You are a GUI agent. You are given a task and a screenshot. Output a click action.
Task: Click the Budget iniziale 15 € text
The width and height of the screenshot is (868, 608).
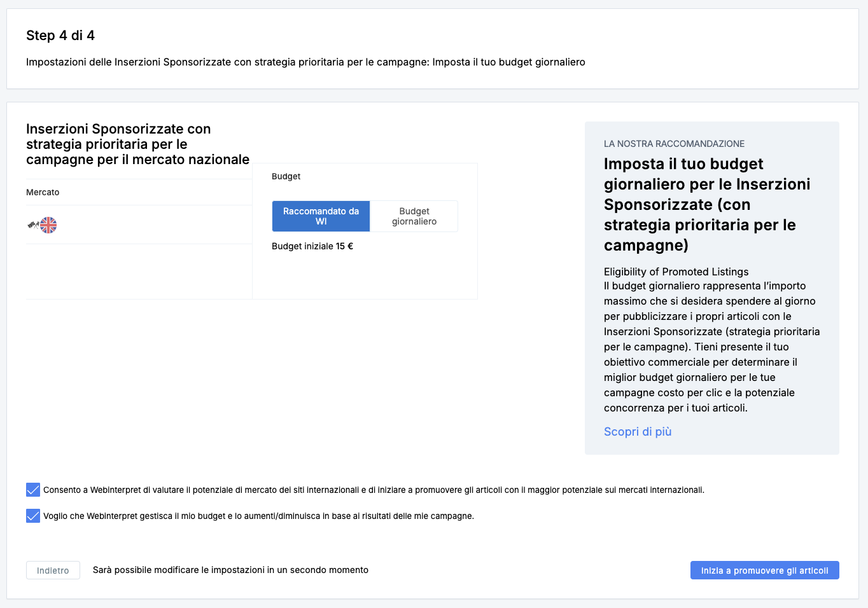click(x=312, y=246)
